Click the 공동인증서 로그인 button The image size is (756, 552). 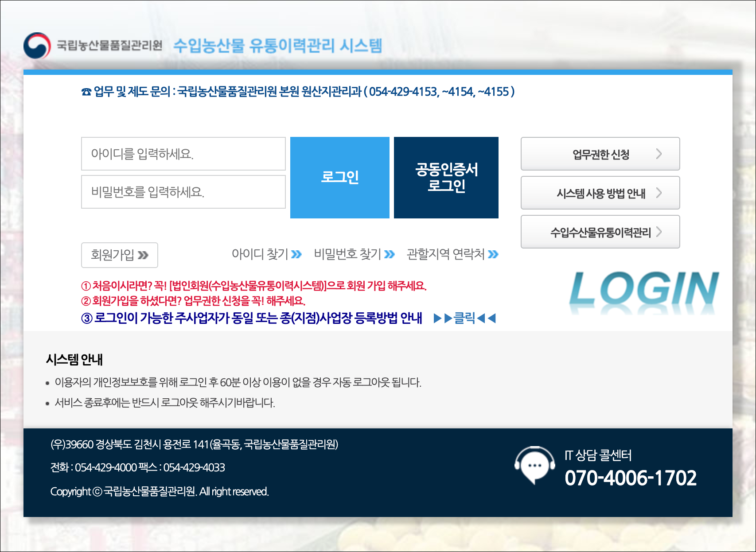tap(446, 178)
